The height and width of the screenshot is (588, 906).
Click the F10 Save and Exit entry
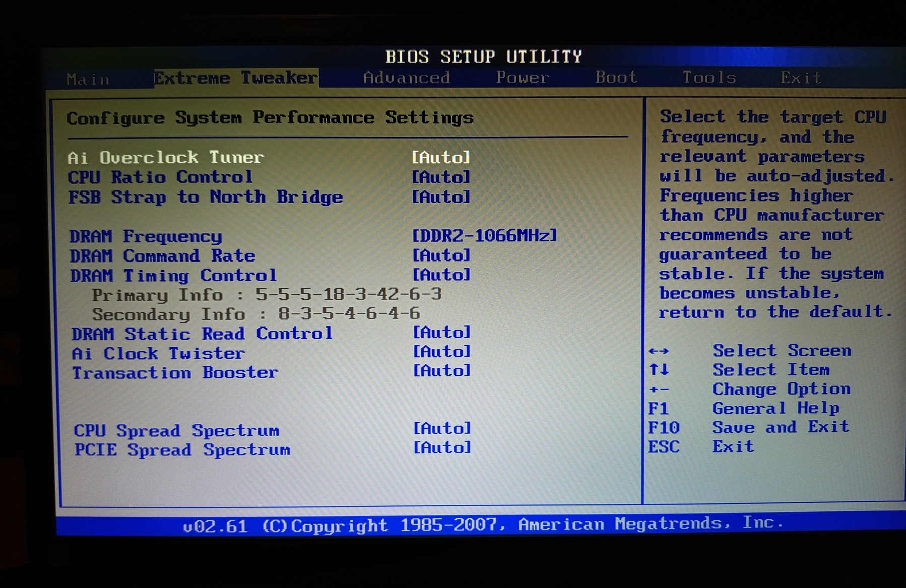pyautogui.click(x=748, y=427)
